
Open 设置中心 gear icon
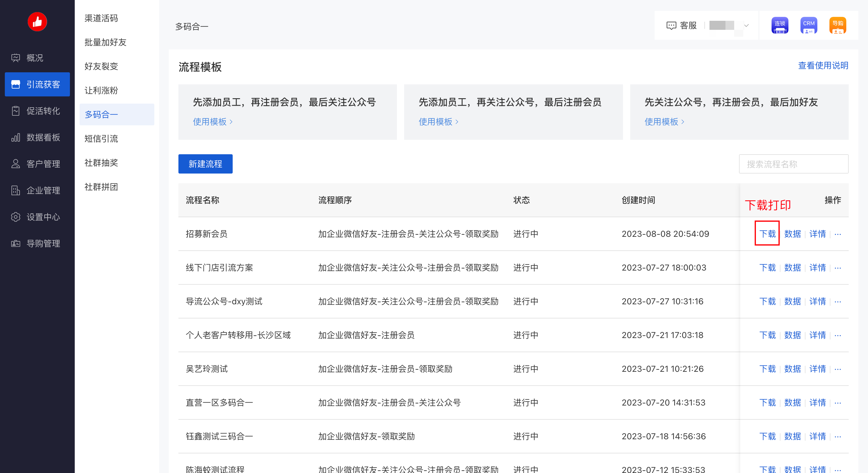15,217
